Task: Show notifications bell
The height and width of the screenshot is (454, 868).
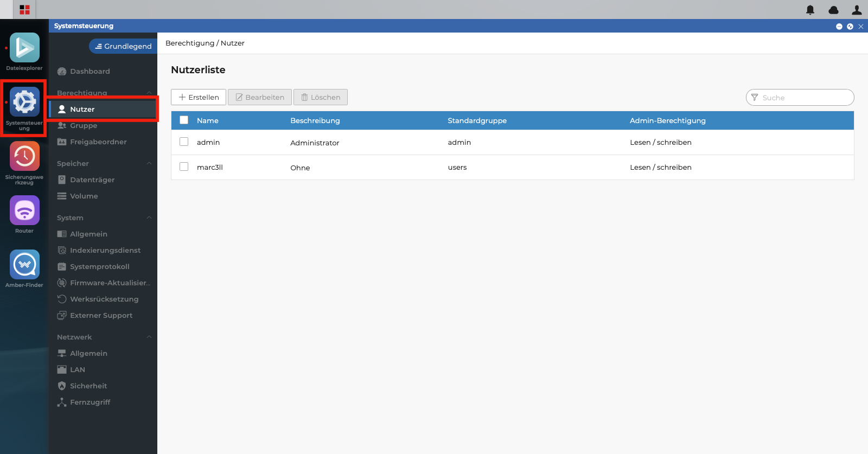Action: (x=810, y=10)
